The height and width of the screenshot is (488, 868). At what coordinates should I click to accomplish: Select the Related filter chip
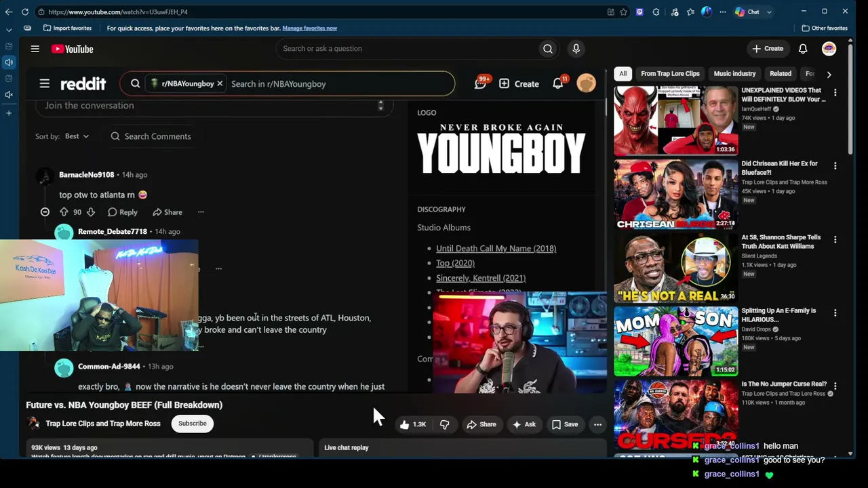pyautogui.click(x=781, y=74)
